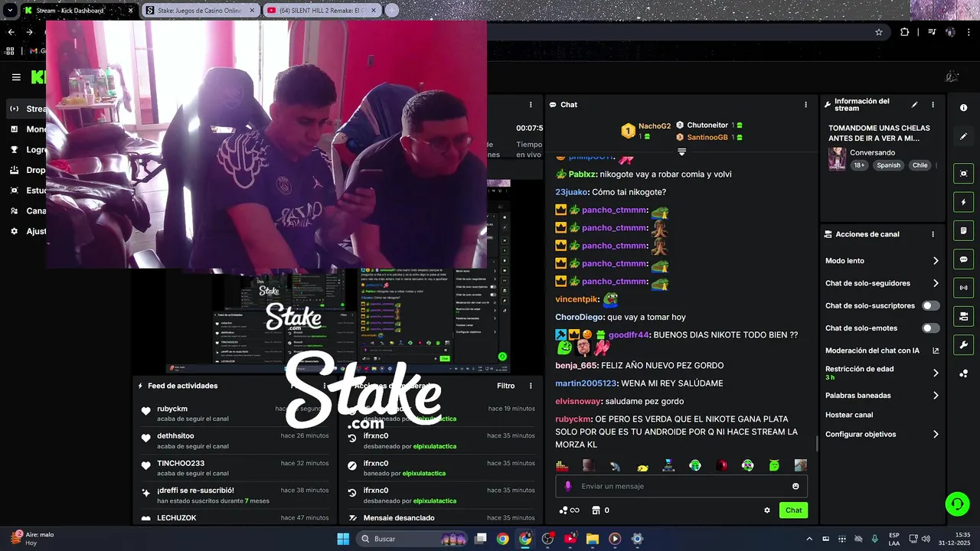Viewport: 980px width, 551px height.
Task: Toggle the broadcast signal panel in right toolbar
Action: pyautogui.click(x=963, y=288)
